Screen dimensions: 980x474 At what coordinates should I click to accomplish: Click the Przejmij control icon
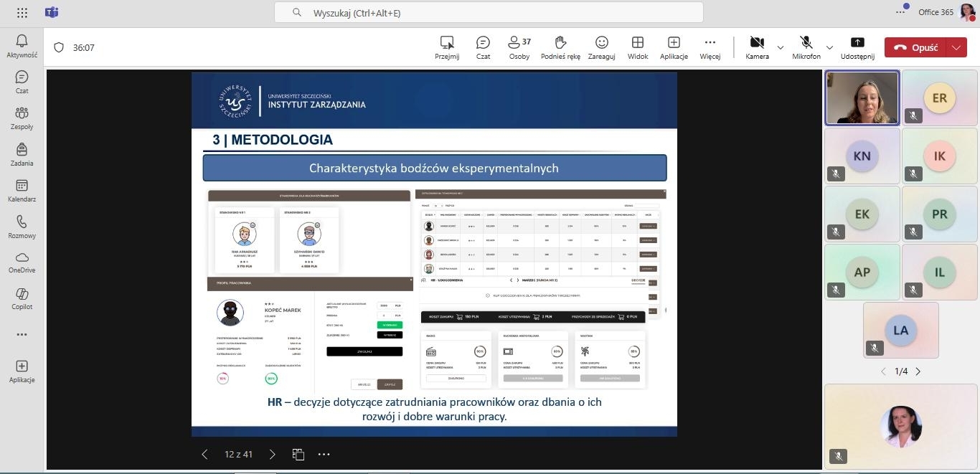(446, 47)
